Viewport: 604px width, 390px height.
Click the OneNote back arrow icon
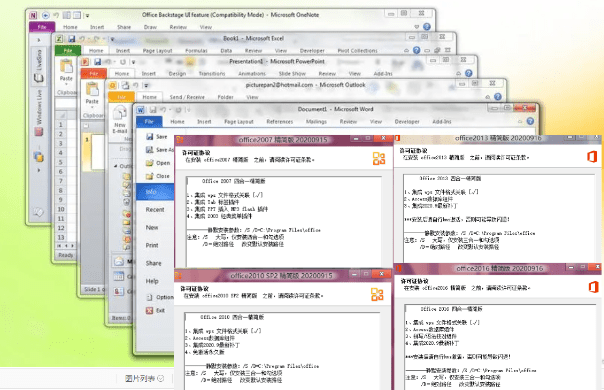click(x=45, y=15)
